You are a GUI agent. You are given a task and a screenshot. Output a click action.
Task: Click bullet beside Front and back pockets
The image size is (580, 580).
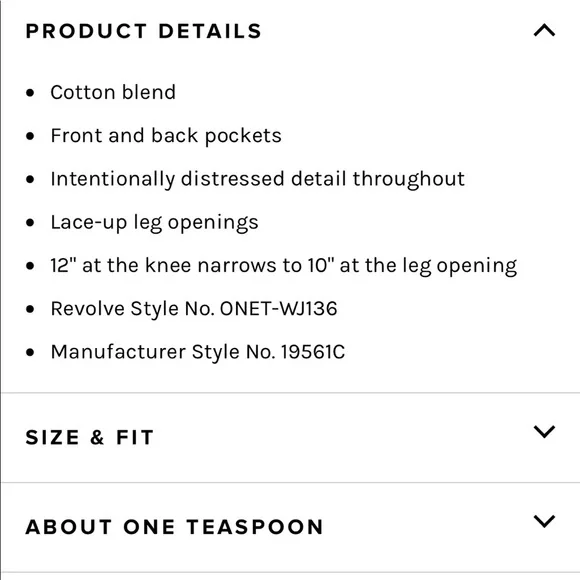[x=30, y=136]
